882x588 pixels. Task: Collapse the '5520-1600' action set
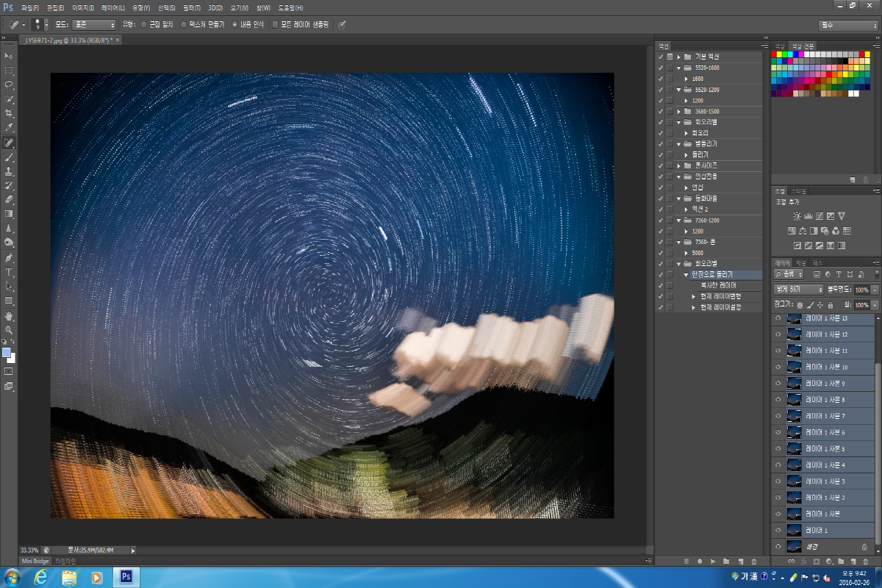tap(679, 68)
